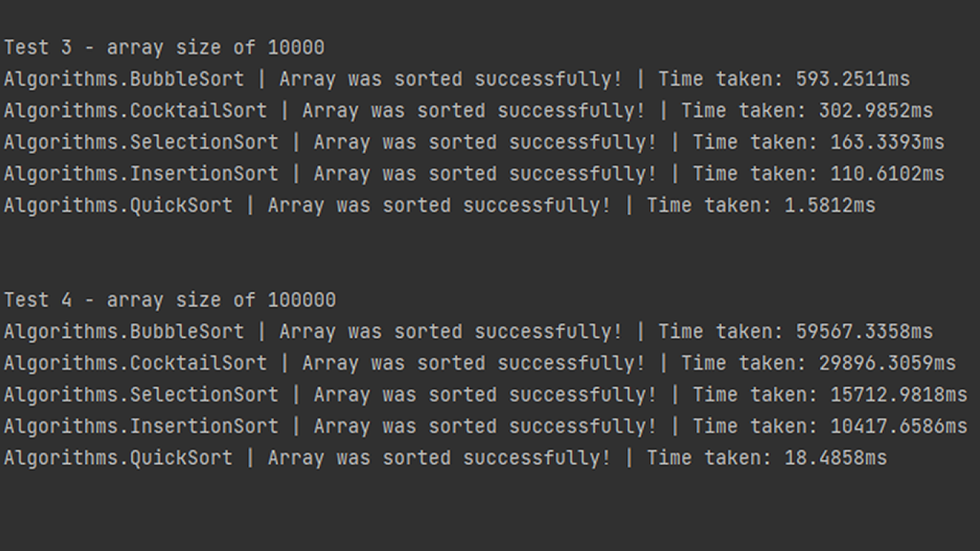The image size is (980, 551).
Task: Click the 18.4858ms time value
Action: click(836, 458)
